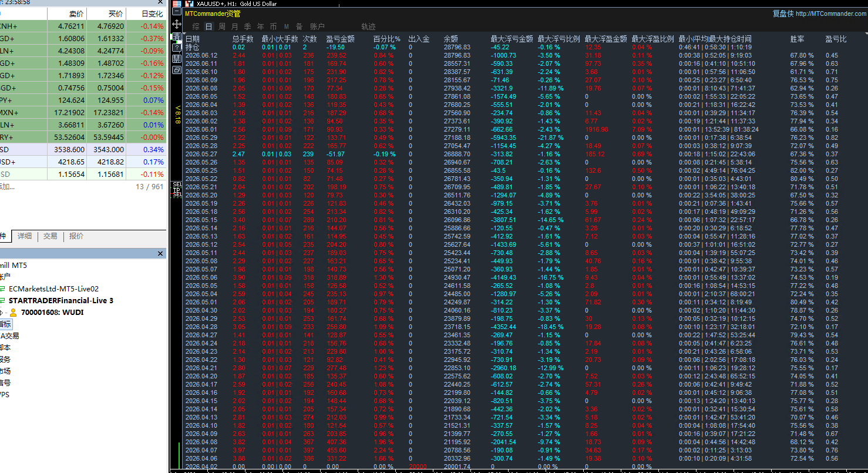This screenshot has width=868, height=473.
Task: Close the Market Watch panel
Action: [160, 3]
